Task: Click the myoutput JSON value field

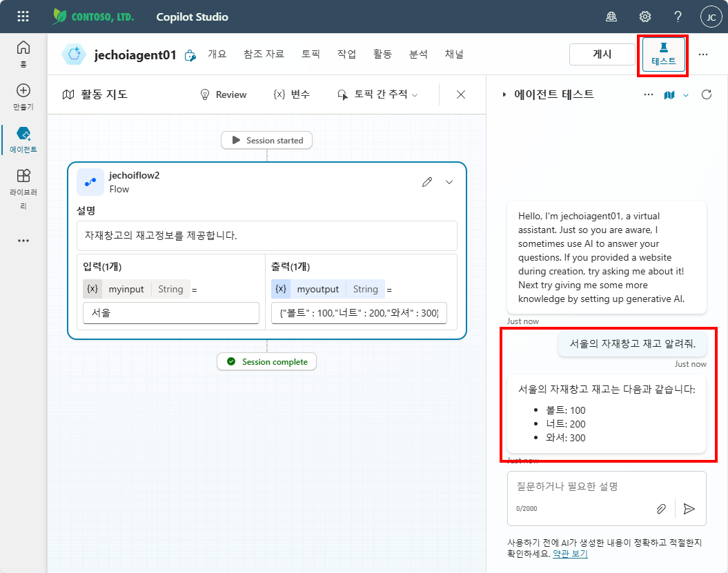Action: [359, 313]
